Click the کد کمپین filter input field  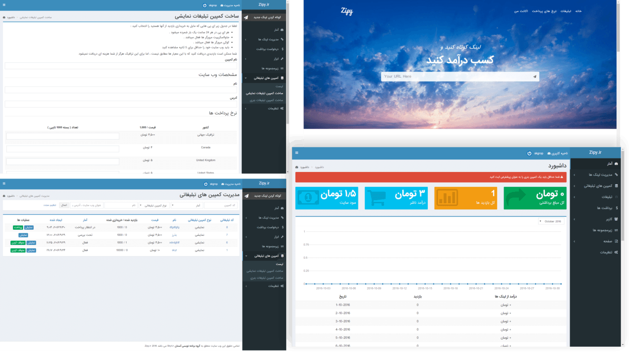pyautogui.click(x=221, y=205)
